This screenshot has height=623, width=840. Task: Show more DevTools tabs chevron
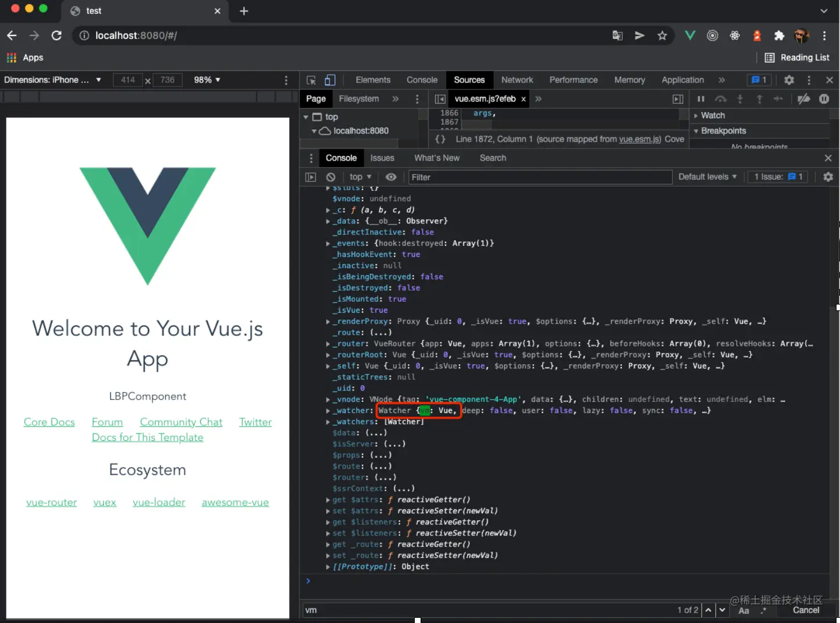click(x=722, y=80)
